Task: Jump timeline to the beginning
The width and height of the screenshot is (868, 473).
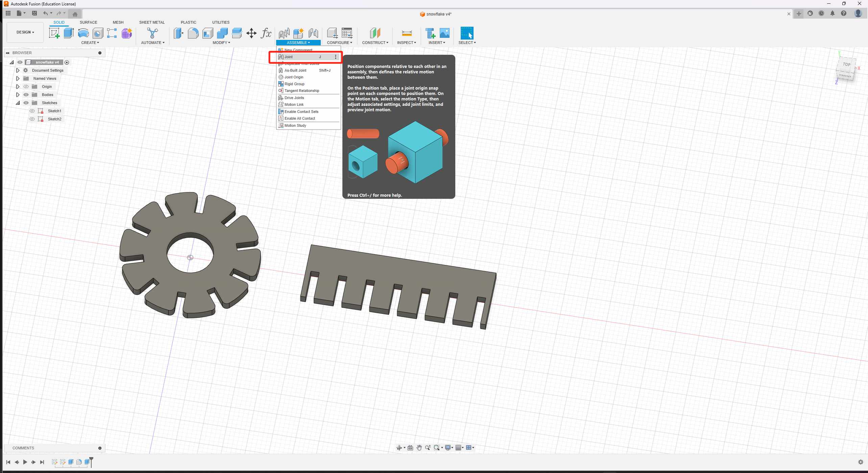Action: coord(8,462)
